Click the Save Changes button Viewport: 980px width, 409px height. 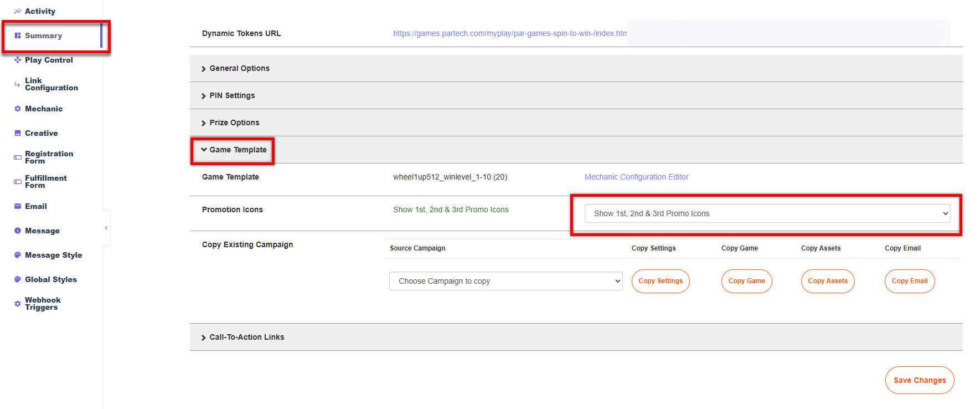(x=920, y=380)
